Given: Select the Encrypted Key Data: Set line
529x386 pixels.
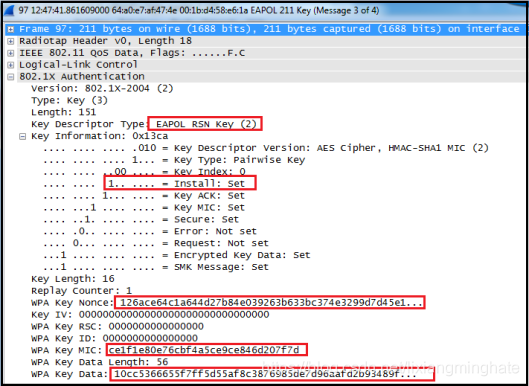Looking at the screenshot, I should [x=177, y=255].
